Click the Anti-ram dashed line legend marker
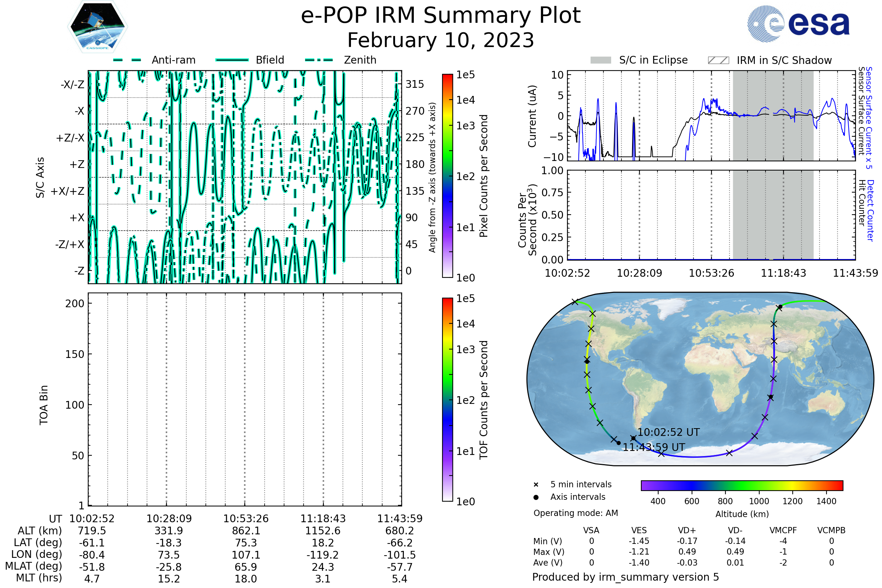This screenshot has height=588, width=882. pyautogui.click(x=127, y=60)
